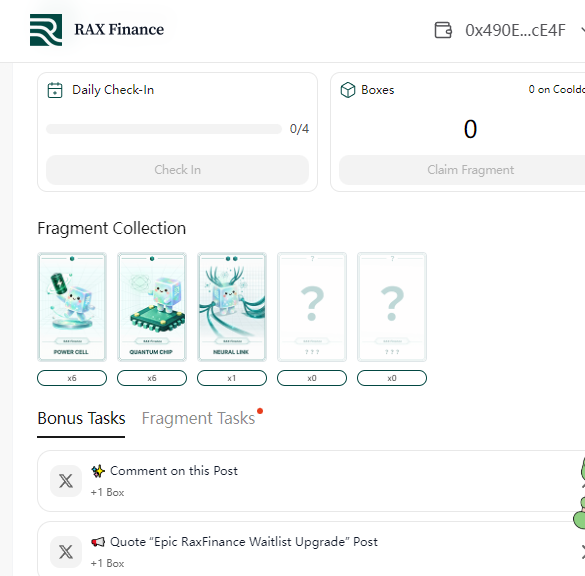Select the Power Cell fragment card

[x=72, y=307]
